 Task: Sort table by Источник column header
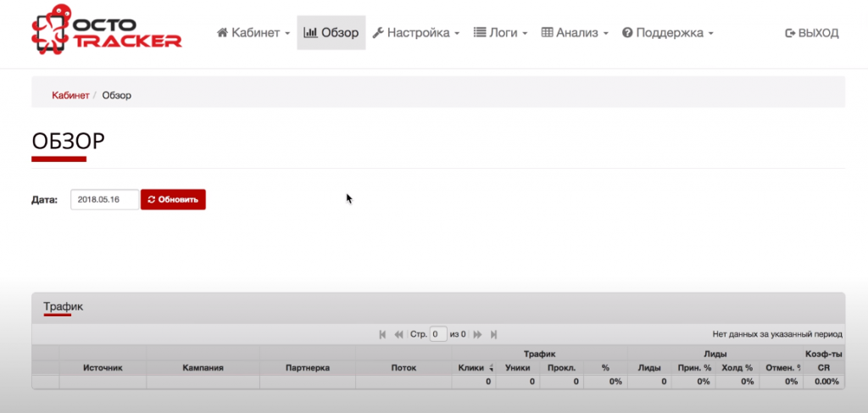tap(103, 368)
